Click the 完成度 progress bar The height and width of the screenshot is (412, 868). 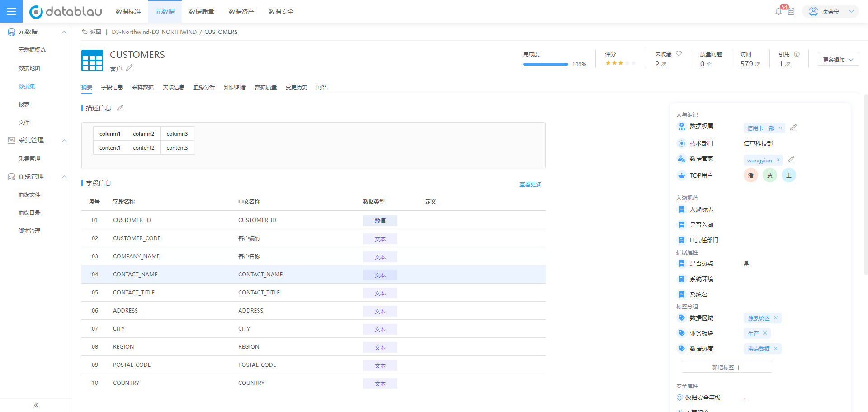coord(546,64)
